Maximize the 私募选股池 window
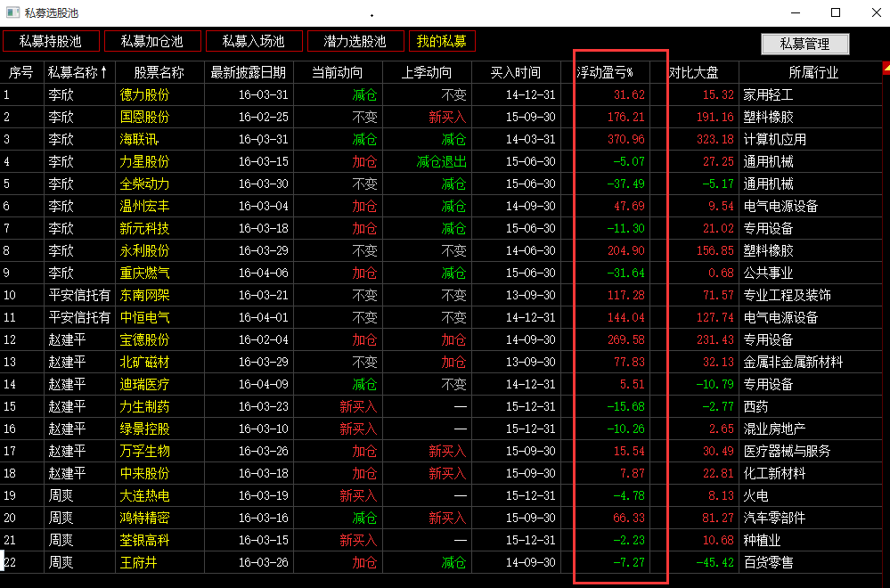The width and height of the screenshot is (890, 588). tap(835, 12)
